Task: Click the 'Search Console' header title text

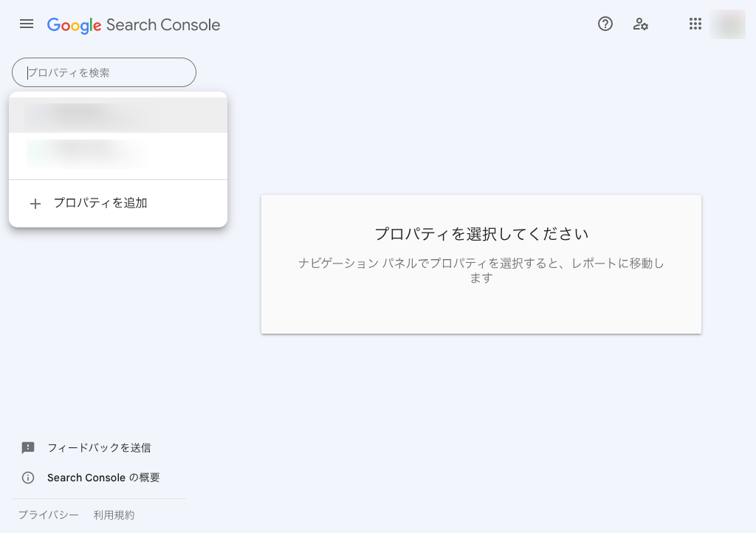Action: coord(163,25)
